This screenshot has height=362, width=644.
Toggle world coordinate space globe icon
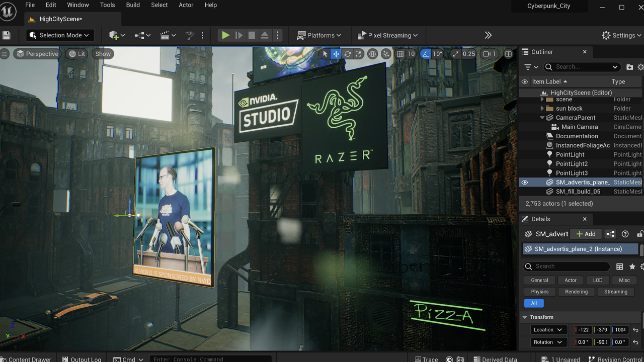click(372, 54)
